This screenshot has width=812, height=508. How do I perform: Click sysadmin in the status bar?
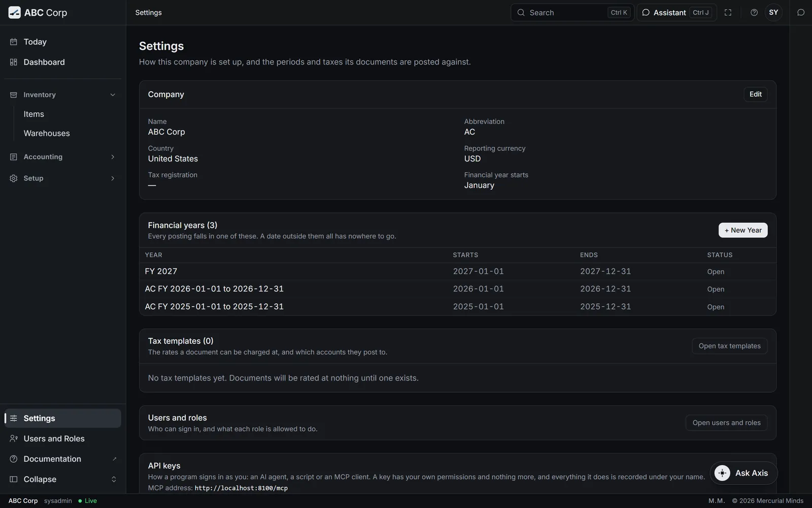point(58,501)
